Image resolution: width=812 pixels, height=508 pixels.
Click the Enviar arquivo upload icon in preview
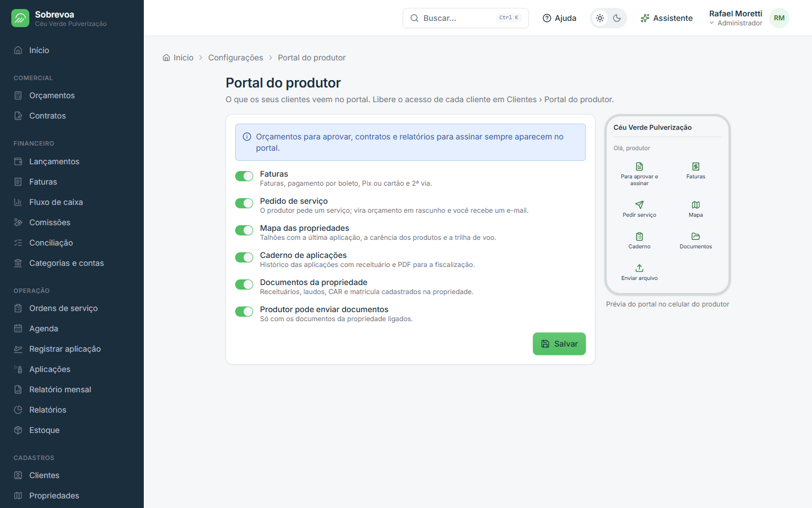point(639,268)
